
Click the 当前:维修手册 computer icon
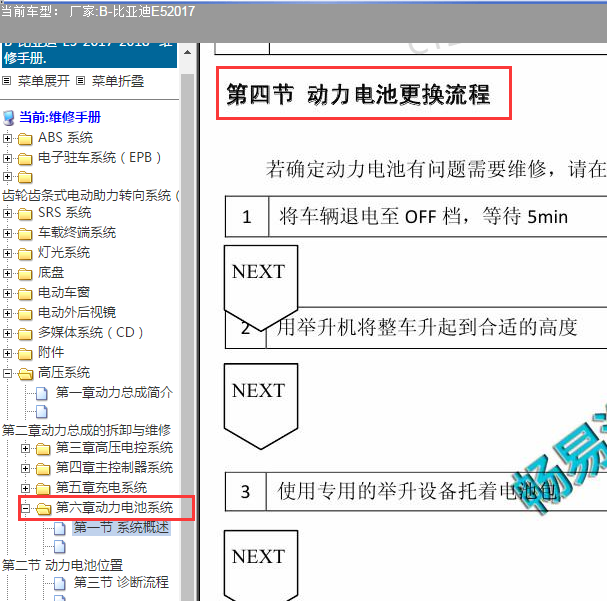[x=9, y=118]
